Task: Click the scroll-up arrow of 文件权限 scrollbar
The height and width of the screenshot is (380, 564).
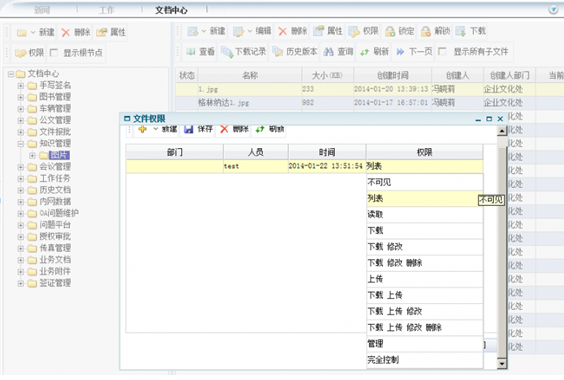Action: pos(501,131)
